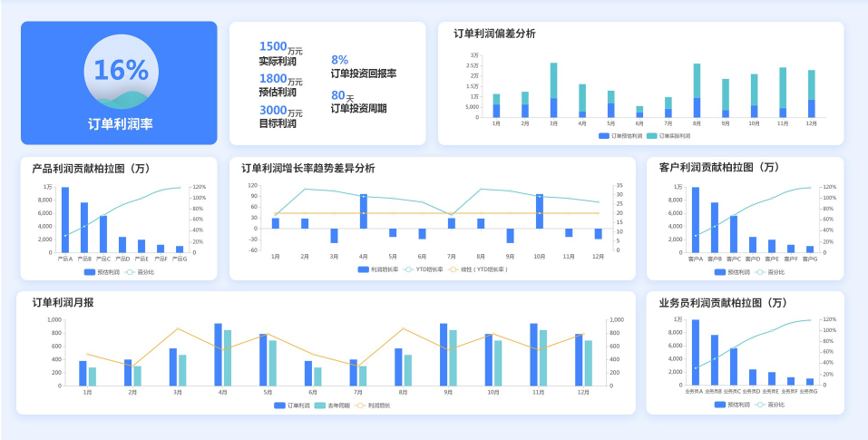Click the 订单利润月报 panel title
868x440 pixels.
tap(63, 302)
